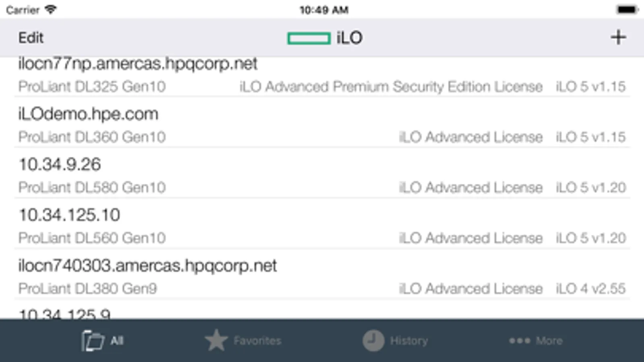The width and height of the screenshot is (644, 362).
Task: Click the 10:49 AM status clock
Action: [324, 10]
